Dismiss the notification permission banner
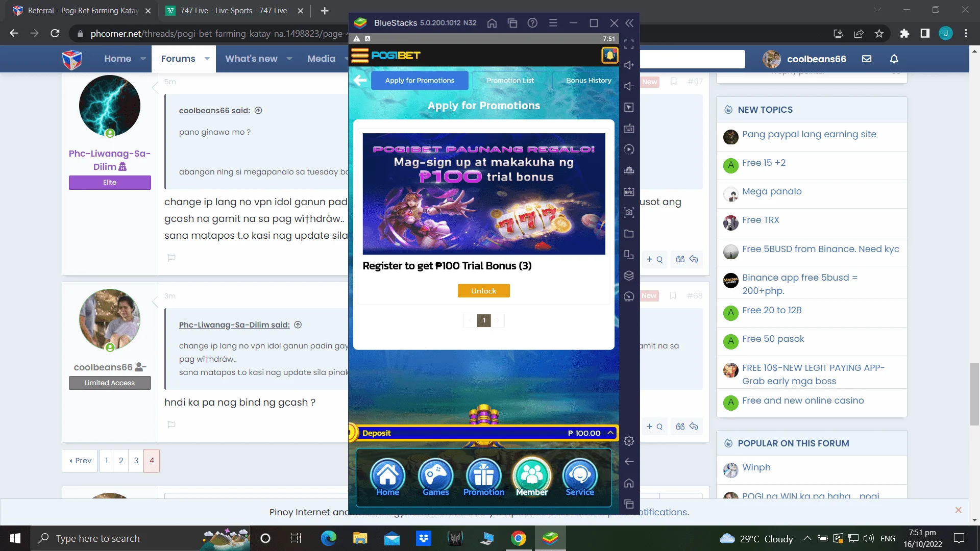 pyautogui.click(x=958, y=510)
